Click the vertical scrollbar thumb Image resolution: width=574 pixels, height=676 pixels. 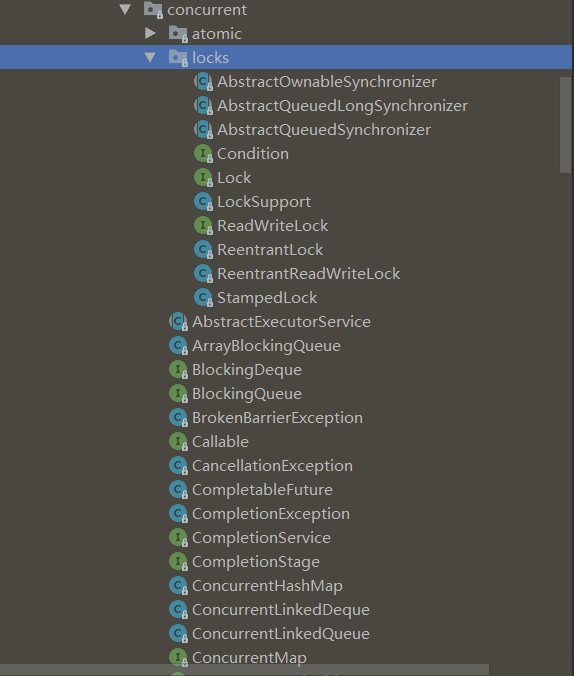pyautogui.click(x=565, y=125)
